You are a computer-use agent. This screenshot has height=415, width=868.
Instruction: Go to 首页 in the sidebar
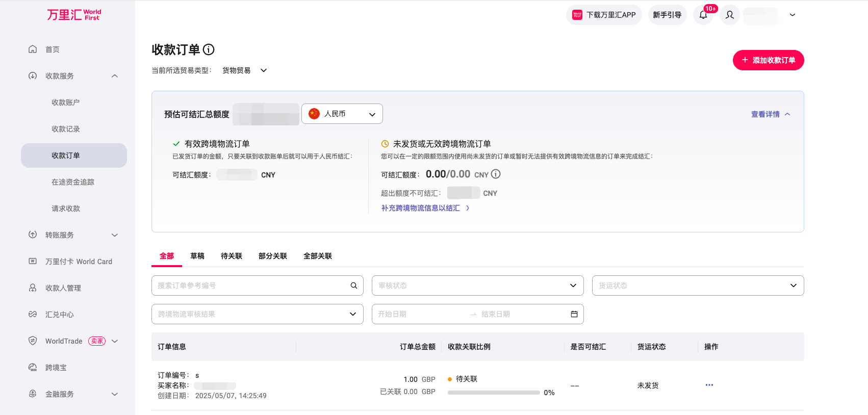click(53, 49)
